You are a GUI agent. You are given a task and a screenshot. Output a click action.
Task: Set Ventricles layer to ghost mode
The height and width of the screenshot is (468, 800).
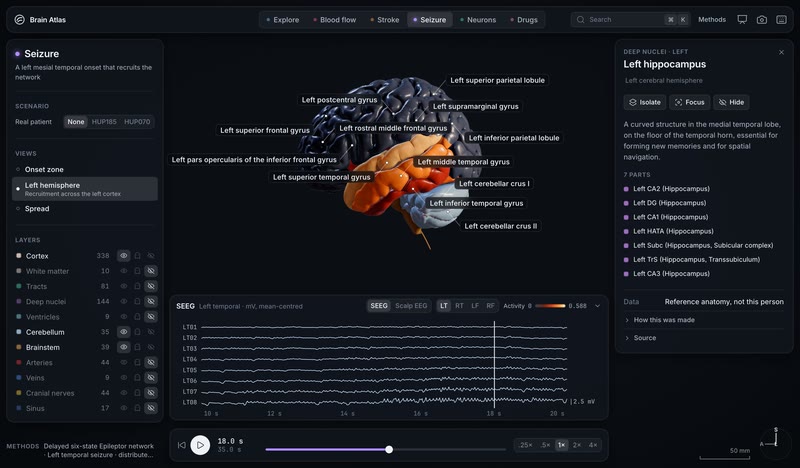click(137, 317)
